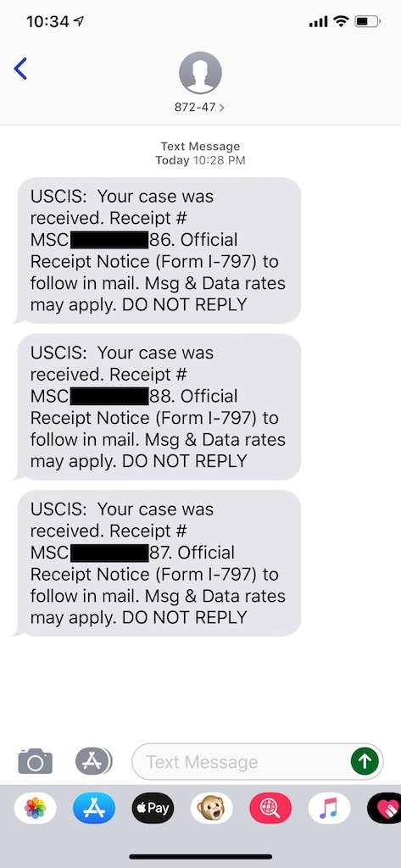
Task: Focus the Text Message input field
Action: click(x=258, y=762)
